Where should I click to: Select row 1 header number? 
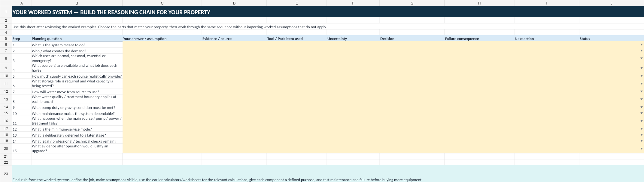click(x=6, y=12)
